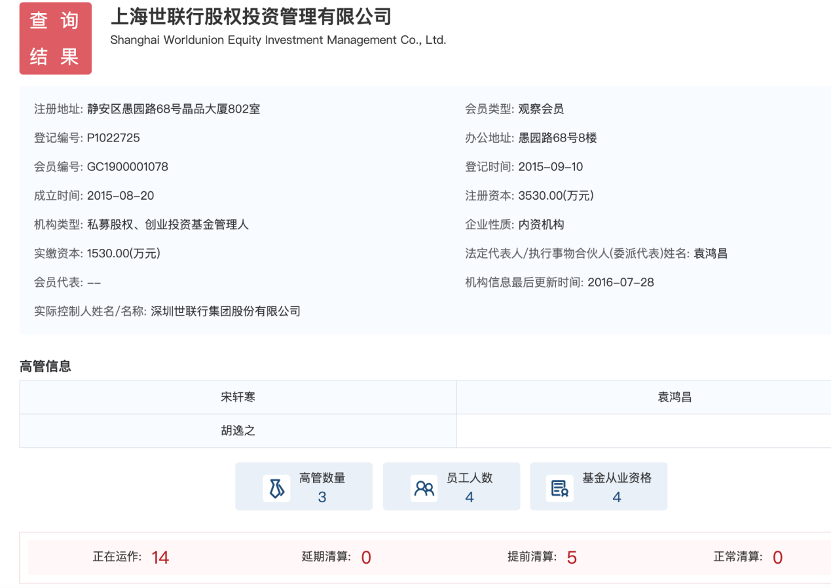Open the 高管数量 card
Image resolution: width=832 pixels, height=588 pixels.
point(304,486)
